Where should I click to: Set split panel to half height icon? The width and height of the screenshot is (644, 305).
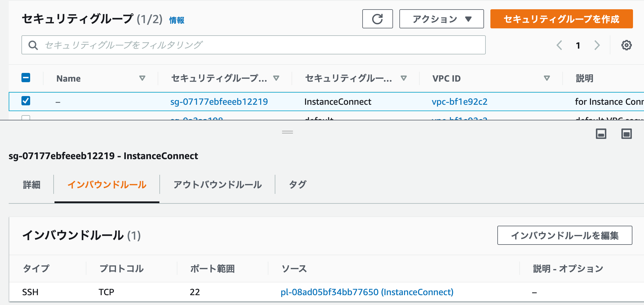(601, 134)
